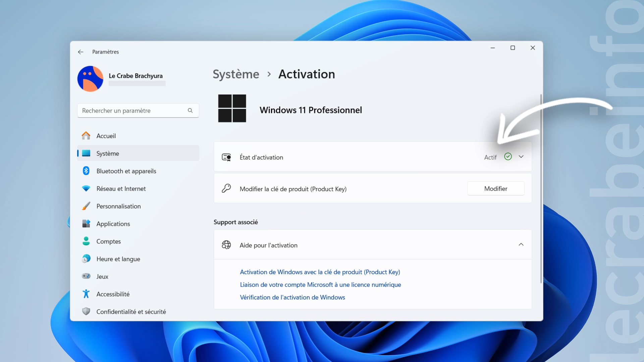
Task: Click the green Actif checkmark icon
Action: coord(508,157)
